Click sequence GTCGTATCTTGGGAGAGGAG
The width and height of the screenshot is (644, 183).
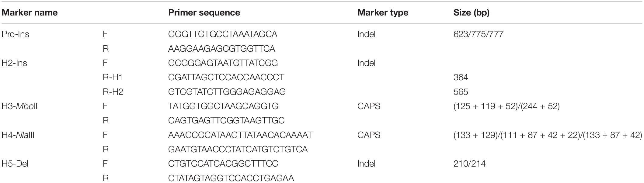click(x=227, y=92)
